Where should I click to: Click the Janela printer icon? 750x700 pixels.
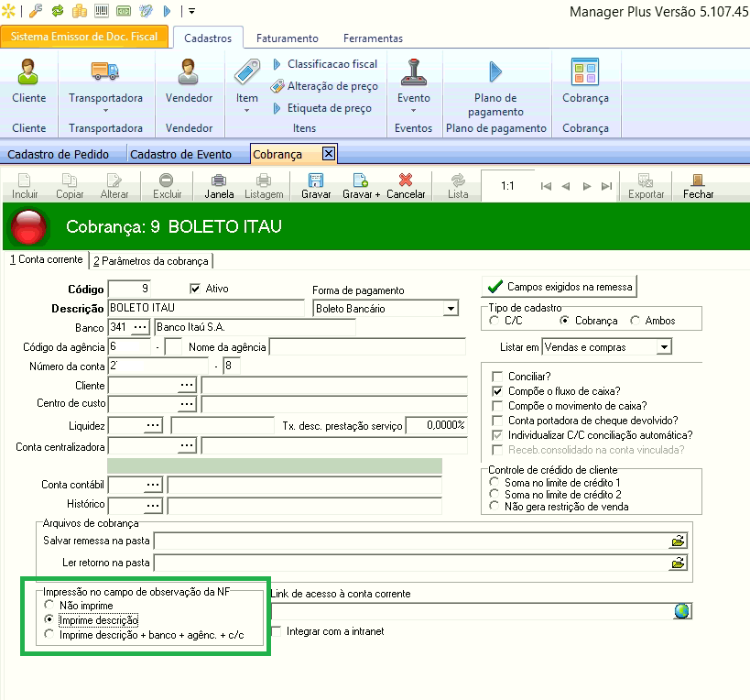point(219,181)
